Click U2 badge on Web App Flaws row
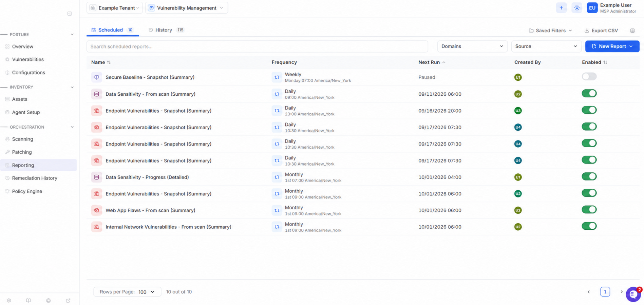 [518, 210]
